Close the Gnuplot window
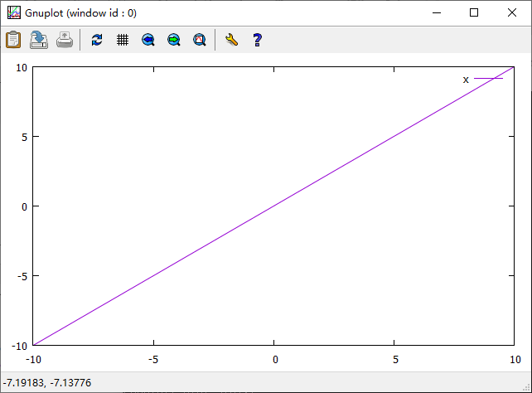Image resolution: width=532 pixels, height=393 pixels. pos(512,13)
